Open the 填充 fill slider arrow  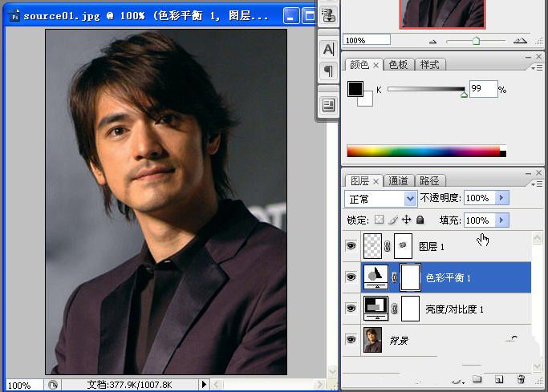pyautogui.click(x=502, y=220)
